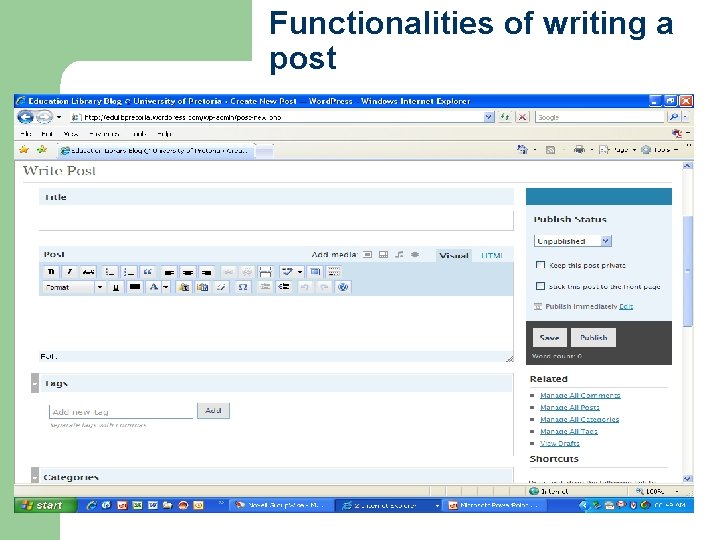Open the recent pages dropdown arrow

click(59, 117)
